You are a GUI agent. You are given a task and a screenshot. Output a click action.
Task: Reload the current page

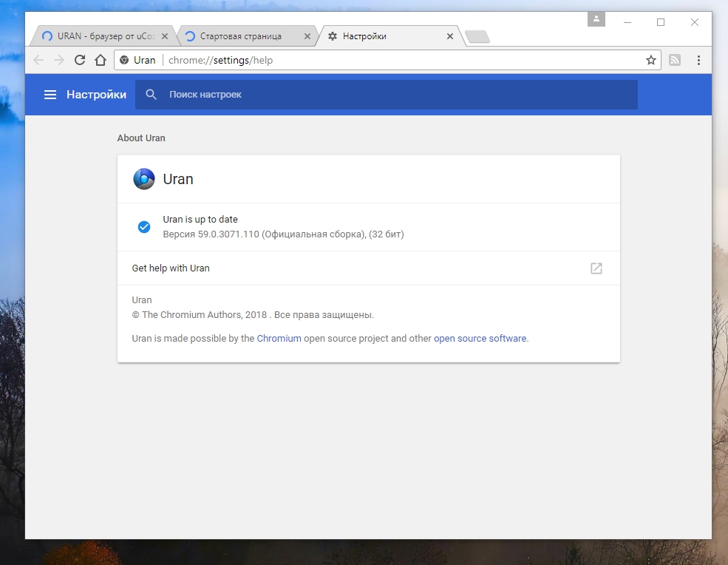pyautogui.click(x=80, y=60)
